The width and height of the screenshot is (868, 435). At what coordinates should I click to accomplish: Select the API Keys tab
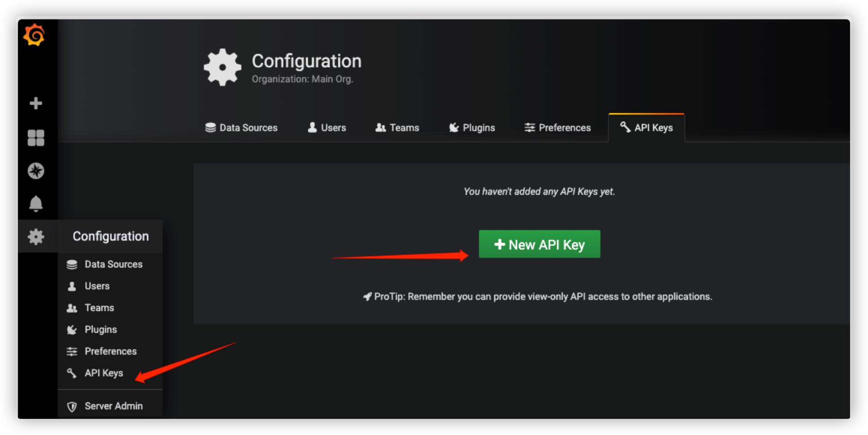pyautogui.click(x=646, y=128)
